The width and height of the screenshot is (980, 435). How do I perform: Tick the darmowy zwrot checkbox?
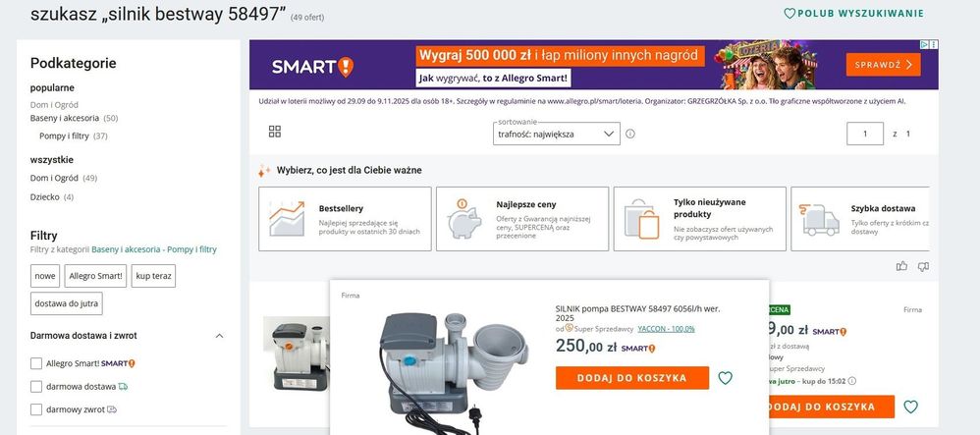(x=36, y=409)
